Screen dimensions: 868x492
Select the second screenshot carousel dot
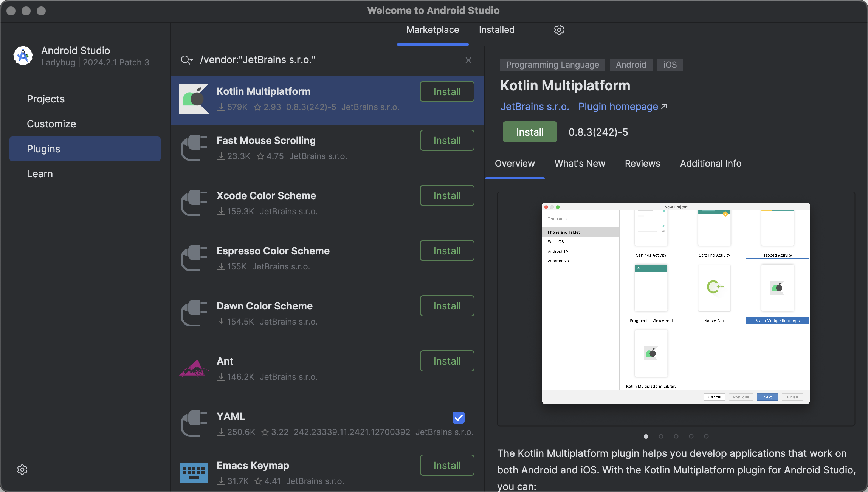click(x=661, y=436)
